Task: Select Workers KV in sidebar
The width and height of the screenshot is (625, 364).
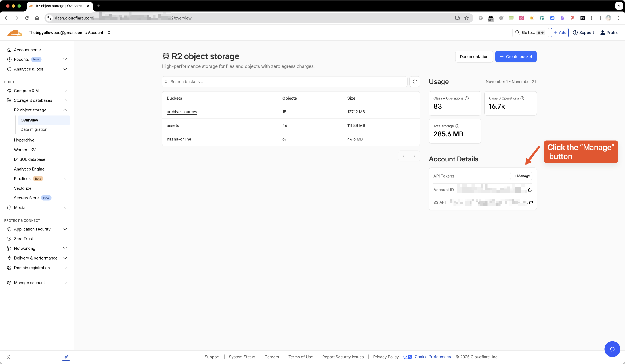Action: click(25, 150)
